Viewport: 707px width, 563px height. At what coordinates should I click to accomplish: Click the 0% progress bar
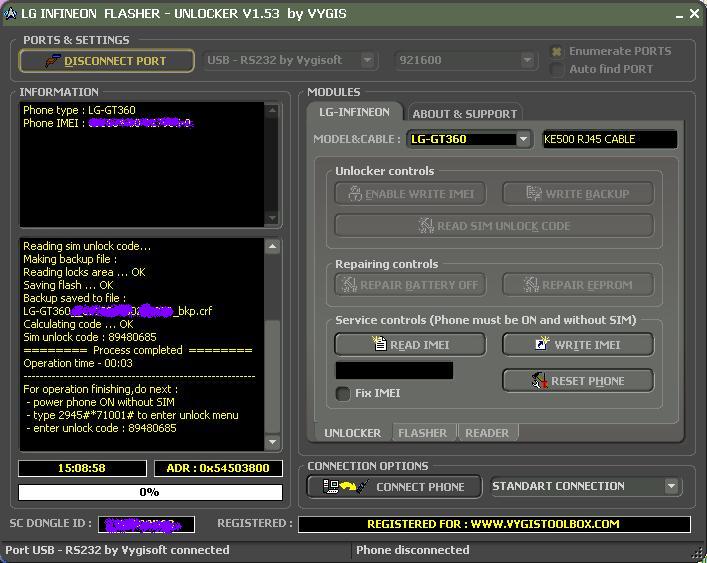(150, 492)
